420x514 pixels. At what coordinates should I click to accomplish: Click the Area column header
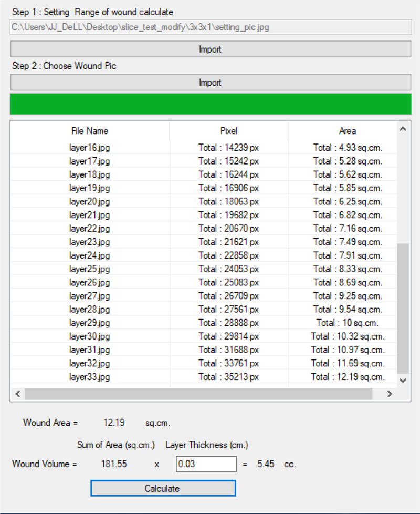(347, 131)
